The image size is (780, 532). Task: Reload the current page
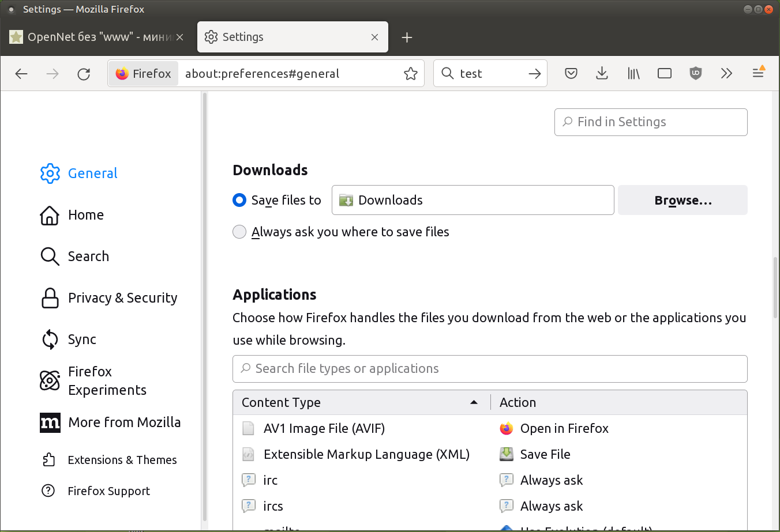point(84,74)
